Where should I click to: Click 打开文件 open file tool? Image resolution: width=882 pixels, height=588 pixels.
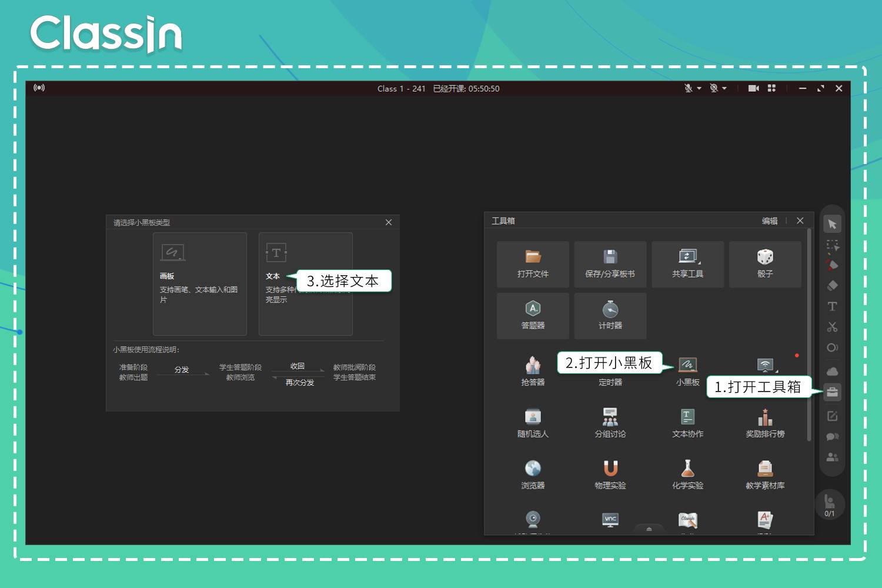tap(533, 264)
